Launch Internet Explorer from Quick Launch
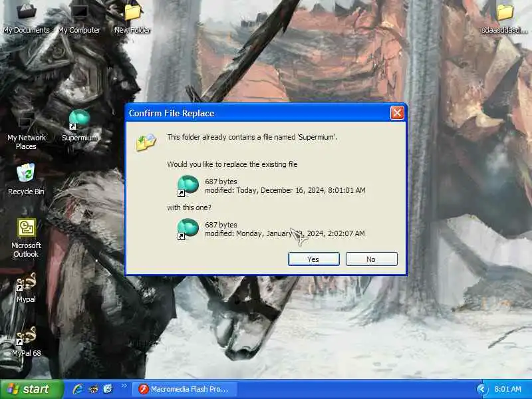Screen dimensions: 532x399 (78, 389)
